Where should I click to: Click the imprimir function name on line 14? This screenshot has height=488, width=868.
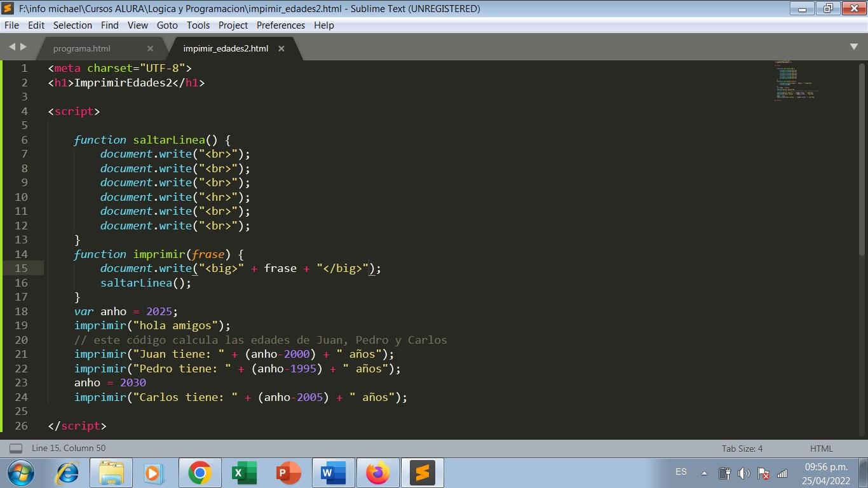[159, 254]
